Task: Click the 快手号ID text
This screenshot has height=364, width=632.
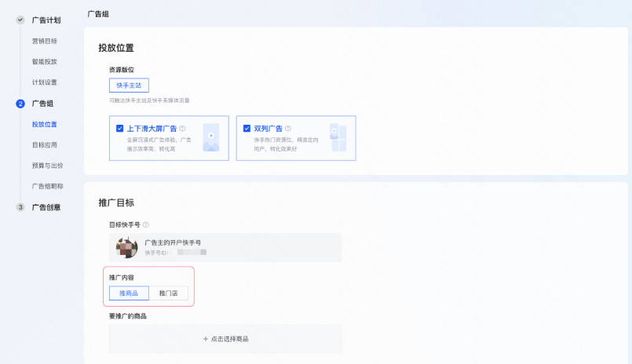Action: [156, 253]
